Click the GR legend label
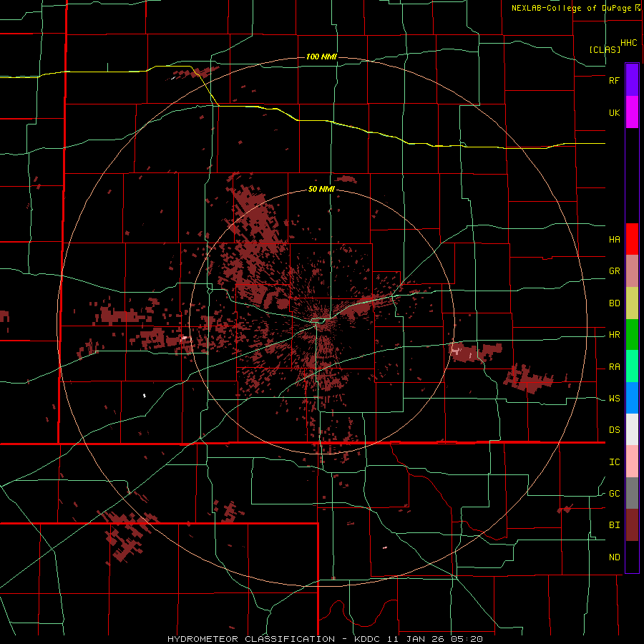 [614, 271]
